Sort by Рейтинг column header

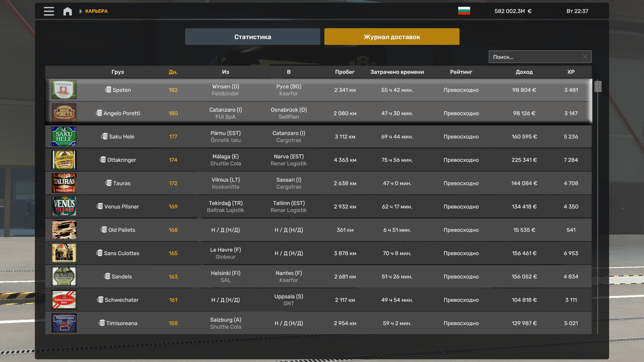click(x=461, y=72)
